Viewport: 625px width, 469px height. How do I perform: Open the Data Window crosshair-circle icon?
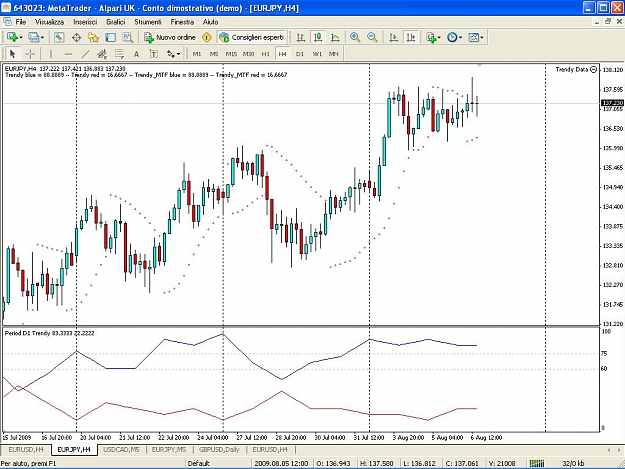click(76, 37)
